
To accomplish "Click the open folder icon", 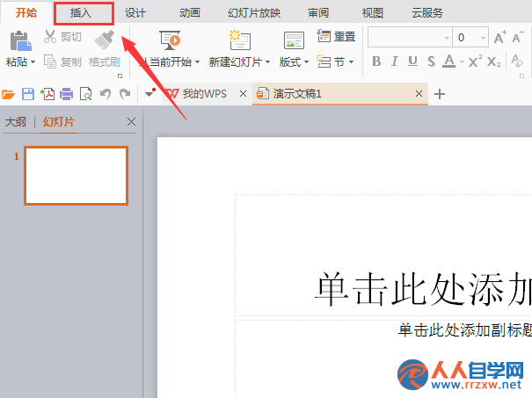I will click(x=8, y=94).
